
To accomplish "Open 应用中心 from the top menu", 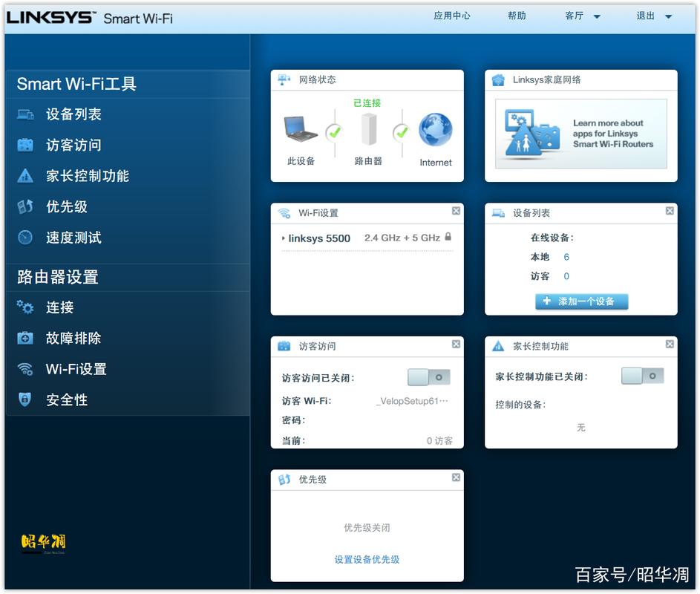I will [x=452, y=16].
